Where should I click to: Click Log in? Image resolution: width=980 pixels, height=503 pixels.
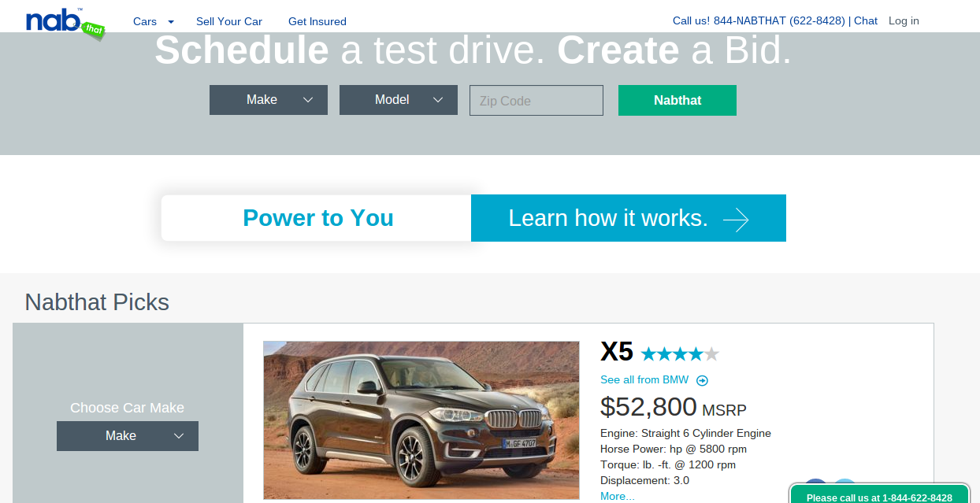point(904,20)
